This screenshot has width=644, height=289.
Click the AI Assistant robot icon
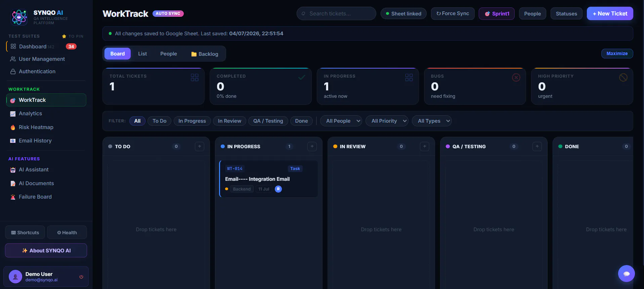click(x=13, y=170)
